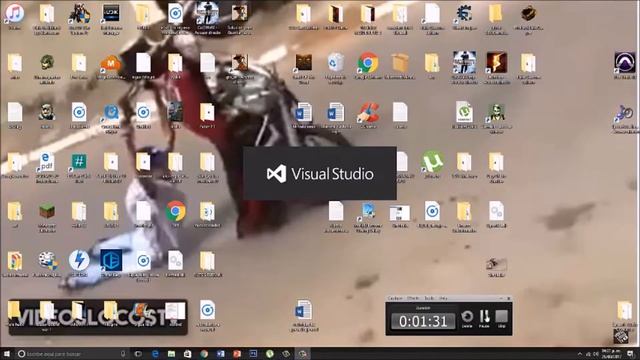The width and height of the screenshot is (640, 360).
Task: Open the Capture menu in the recorder
Action: (395, 299)
